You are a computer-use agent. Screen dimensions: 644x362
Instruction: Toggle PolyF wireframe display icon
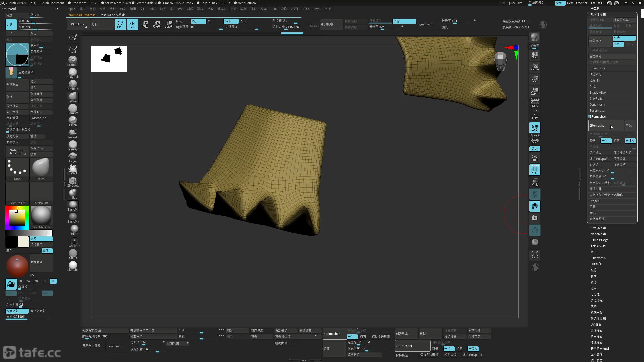click(x=535, y=170)
